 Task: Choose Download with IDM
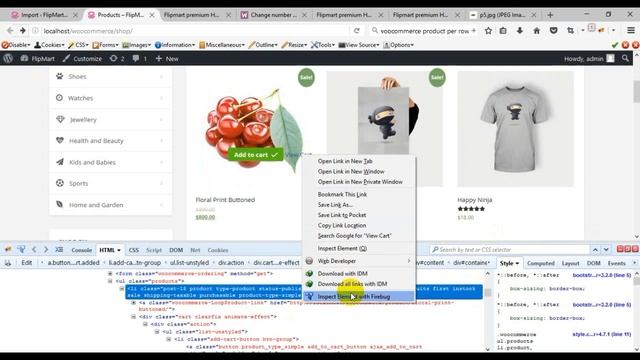click(x=342, y=273)
